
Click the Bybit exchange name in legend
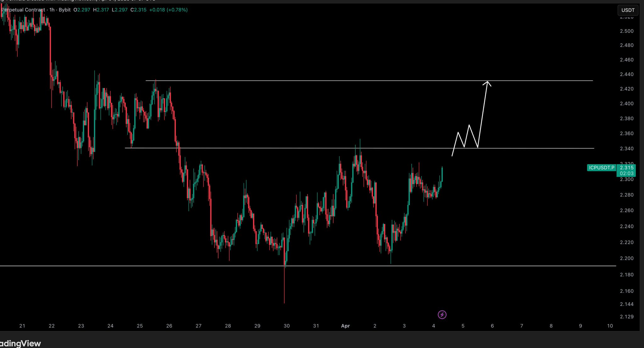[x=64, y=10]
